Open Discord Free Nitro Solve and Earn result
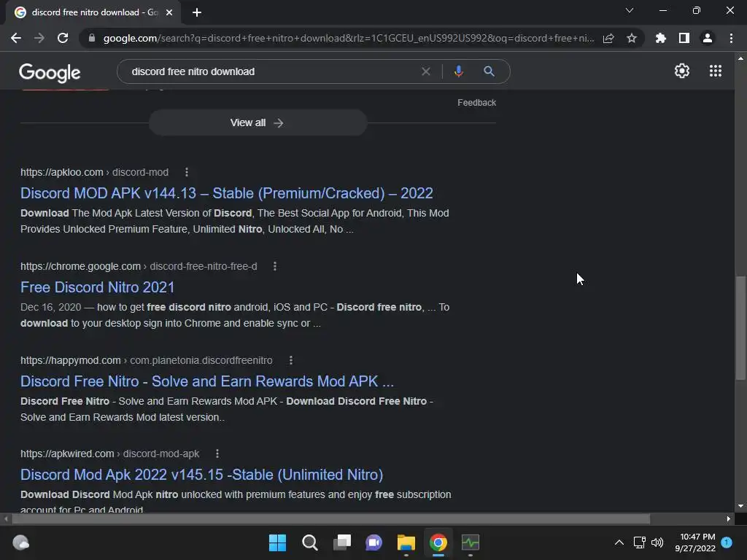747x560 pixels. [x=206, y=381]
